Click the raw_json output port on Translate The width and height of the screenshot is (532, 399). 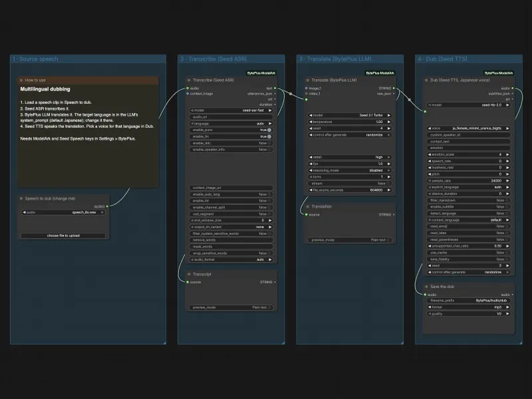pos(394,94)
